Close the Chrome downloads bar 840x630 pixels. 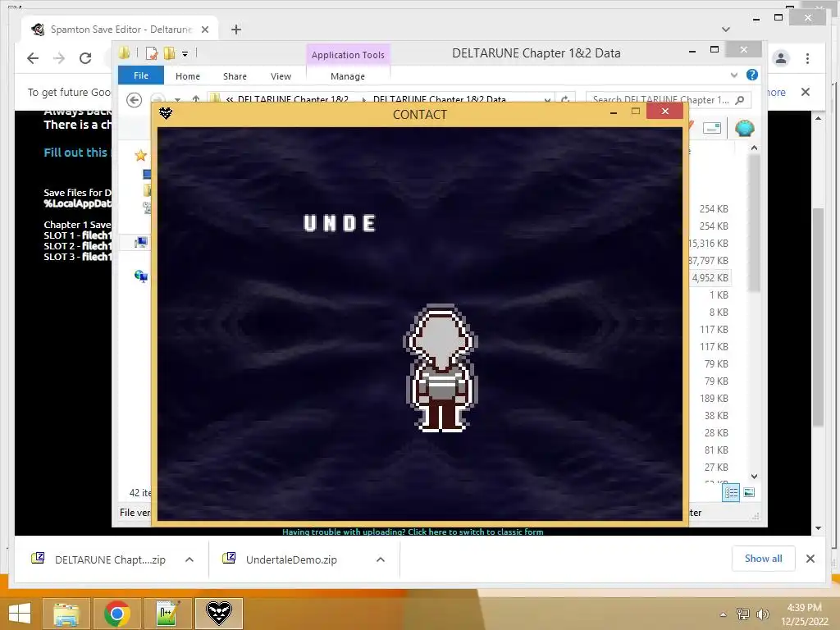810,559
